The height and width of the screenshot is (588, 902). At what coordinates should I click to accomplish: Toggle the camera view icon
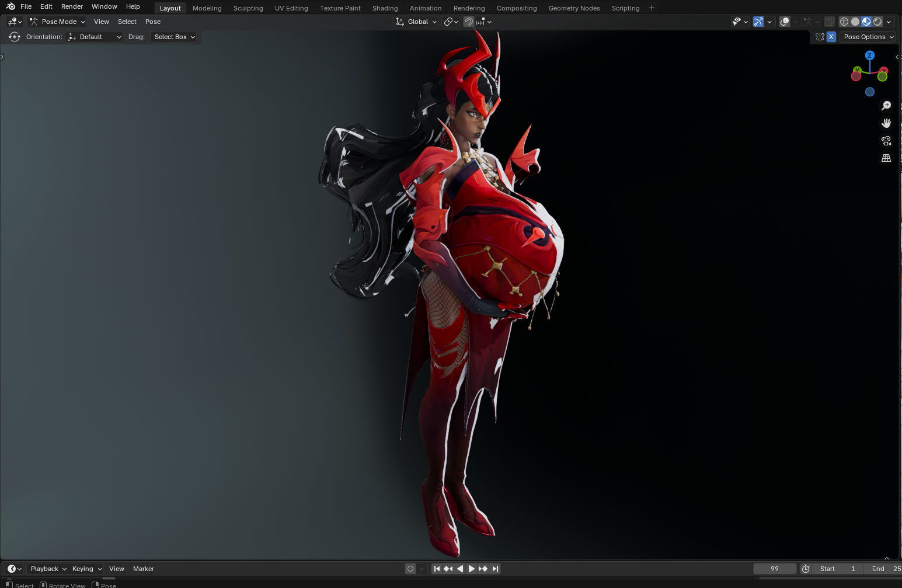click(886, 141)
